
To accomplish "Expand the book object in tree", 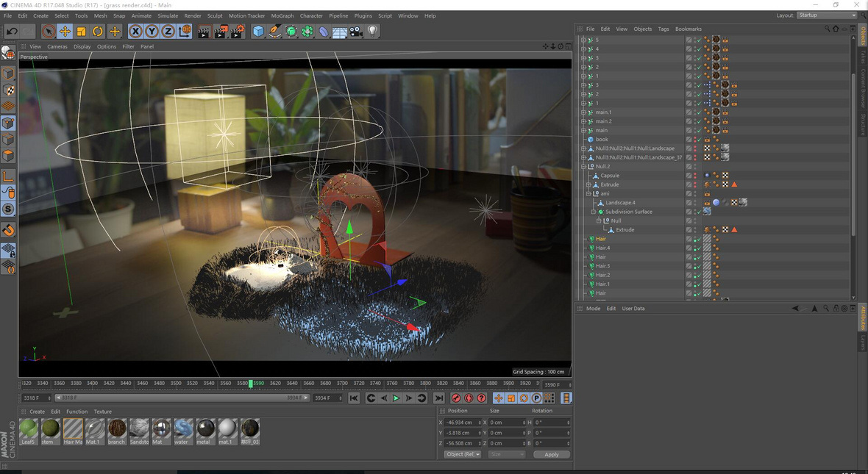I will point(584,140).
